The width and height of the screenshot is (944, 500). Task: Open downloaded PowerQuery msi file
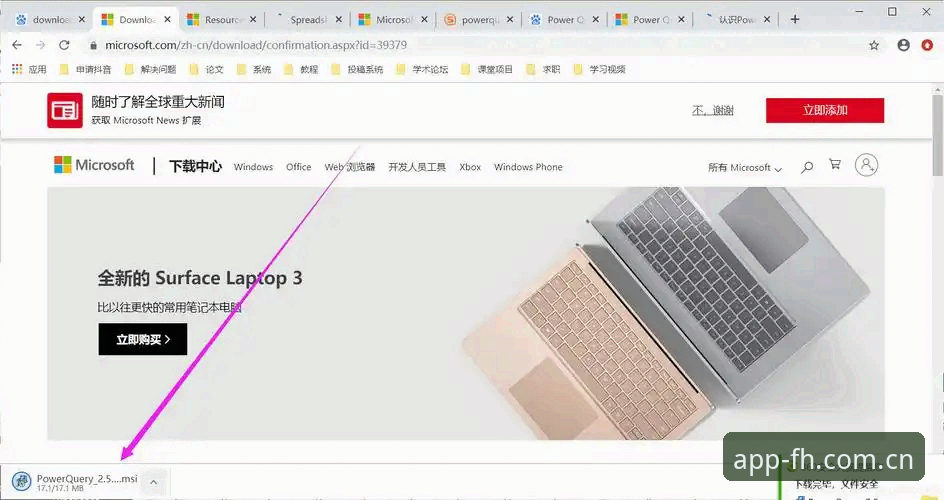click(x=75, y=481)
